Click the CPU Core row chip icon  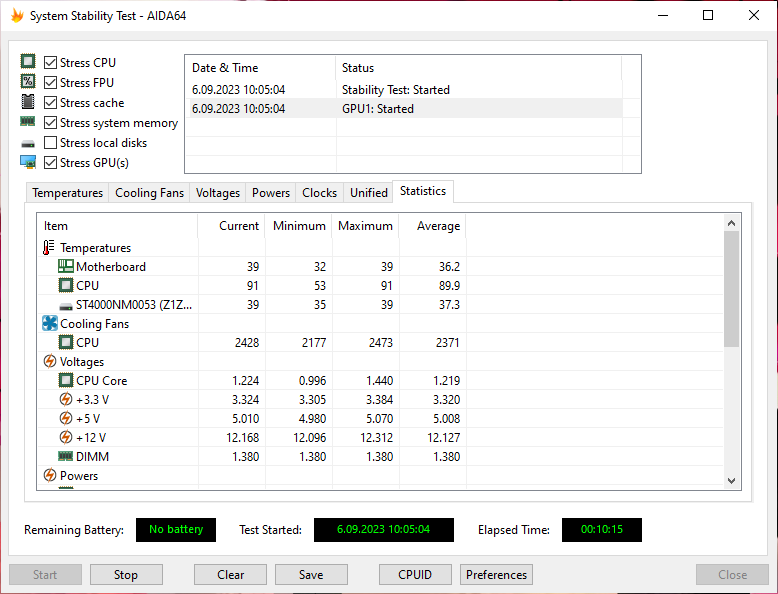point(65,380)
